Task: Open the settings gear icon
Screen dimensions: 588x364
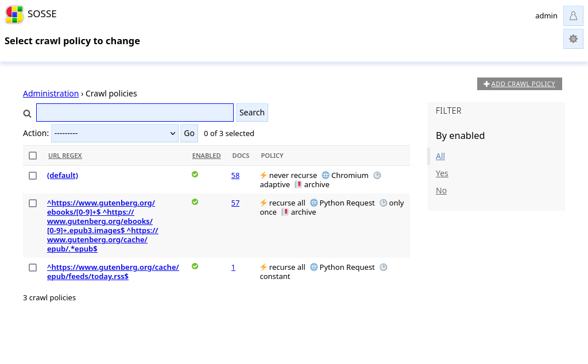Action: (573, 38)
